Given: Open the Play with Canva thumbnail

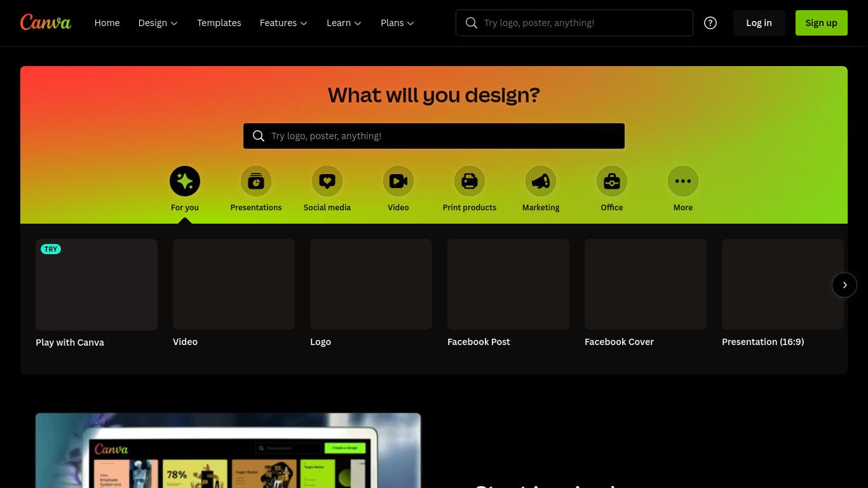Looking at the screenshot, I should pyautogui.click(x=97, y=285).
